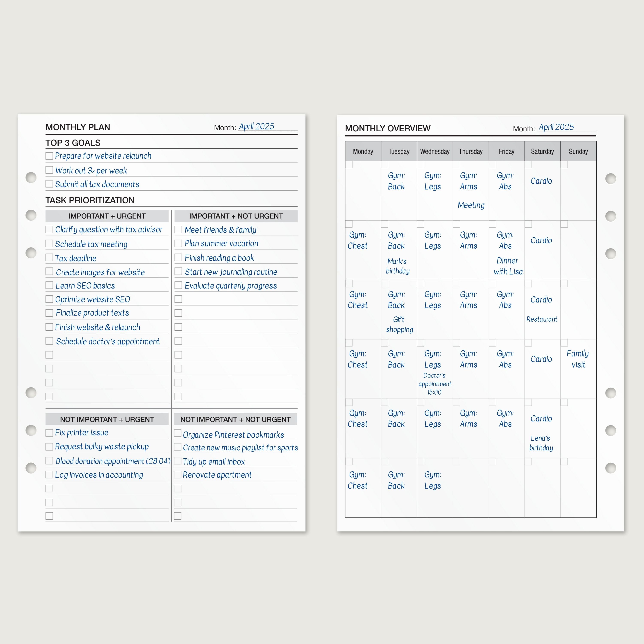The width and height of the screenshot is (644, 644).
Task: Tick the 'Work out 3x per week' checkbox
Action: 49,170
